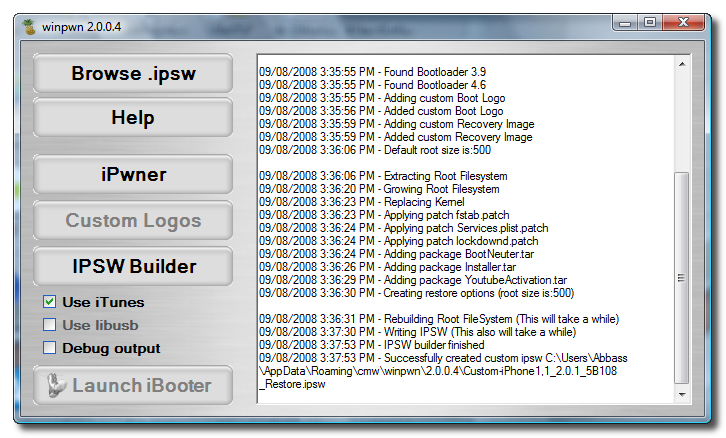Click log line 'Applying patch fstab.patch'
Image resolution: width=726 pixels, height=438 pixels.
384,215
